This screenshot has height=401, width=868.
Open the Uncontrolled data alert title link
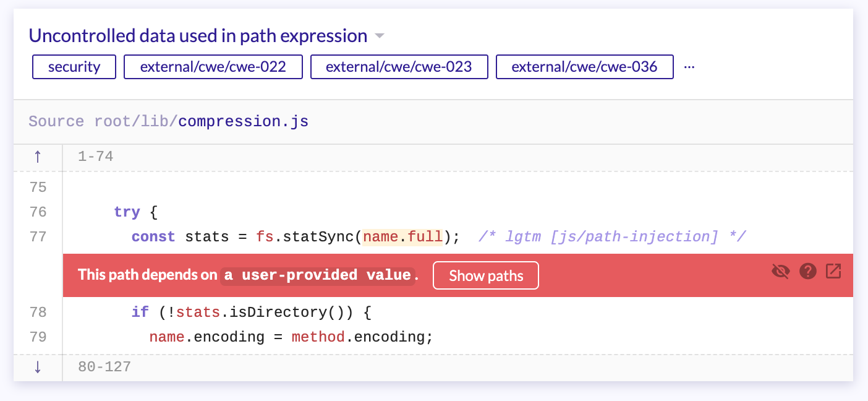(197, 35)
